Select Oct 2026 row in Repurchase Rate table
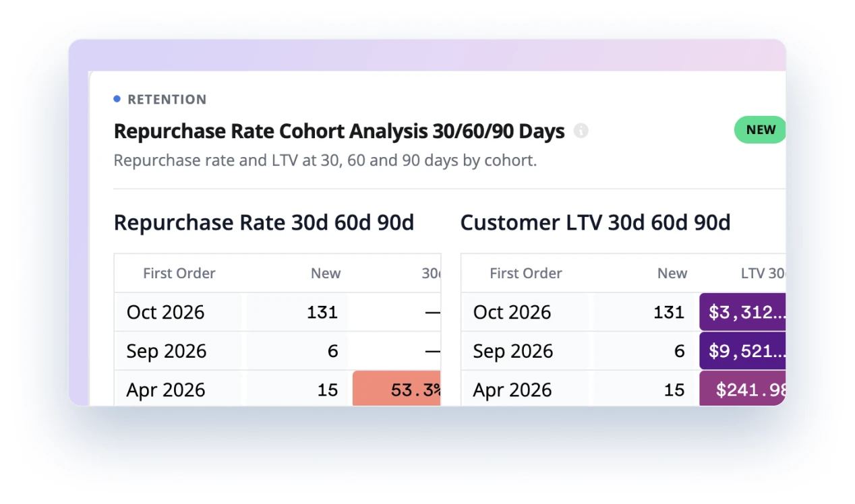 click(x=277, y=312)
